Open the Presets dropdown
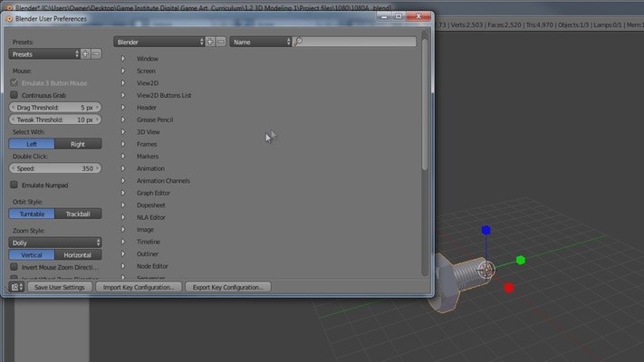644x362 pixels. [44, 53]
